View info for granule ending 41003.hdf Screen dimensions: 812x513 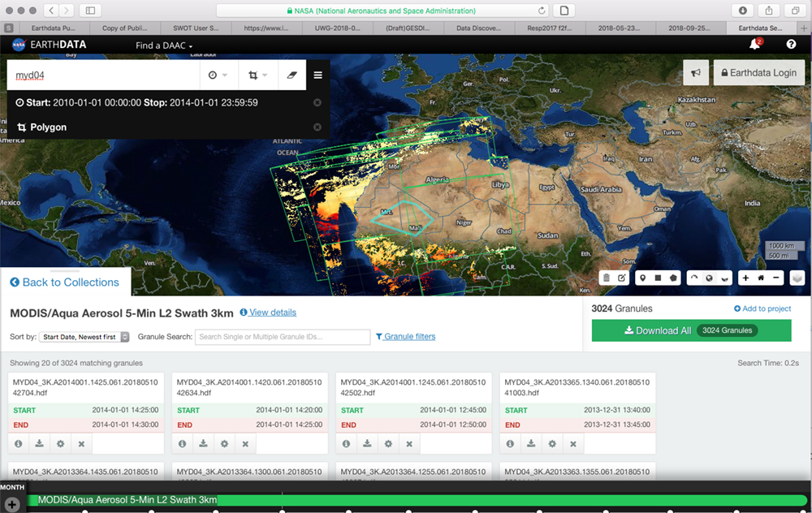(x=510, y=444)
